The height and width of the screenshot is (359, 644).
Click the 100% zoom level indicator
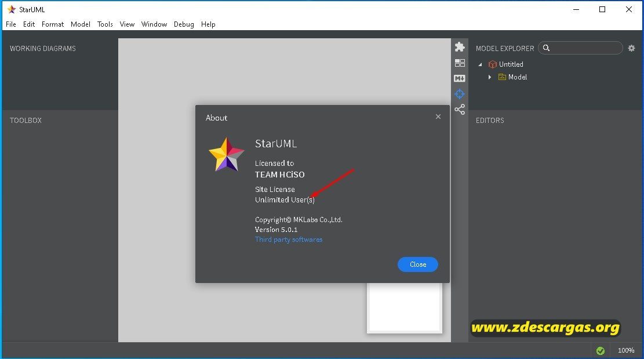coord(626,350)
